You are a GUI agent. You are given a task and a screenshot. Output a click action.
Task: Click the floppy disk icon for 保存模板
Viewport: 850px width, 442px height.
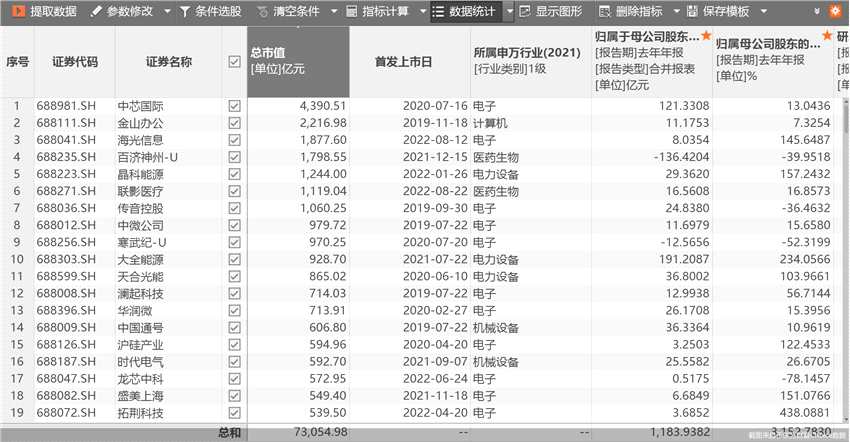pyautogui.click(x=692, y=11)
